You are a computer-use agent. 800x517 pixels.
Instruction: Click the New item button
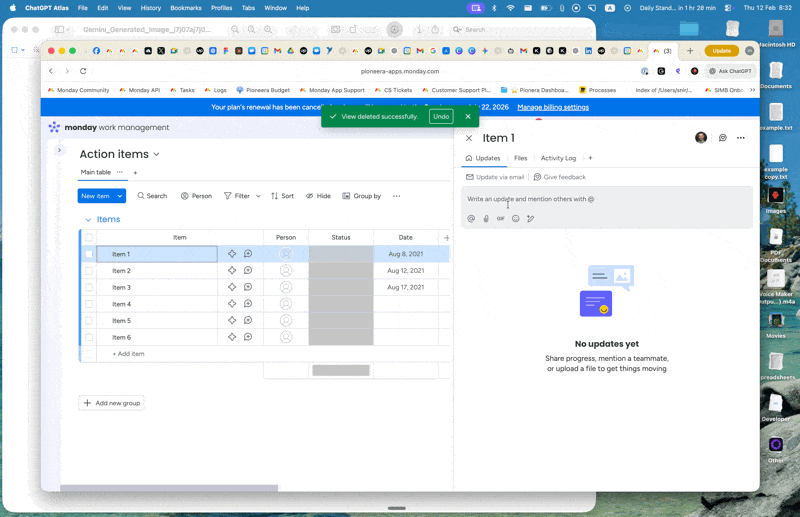[x=95, y=196]
